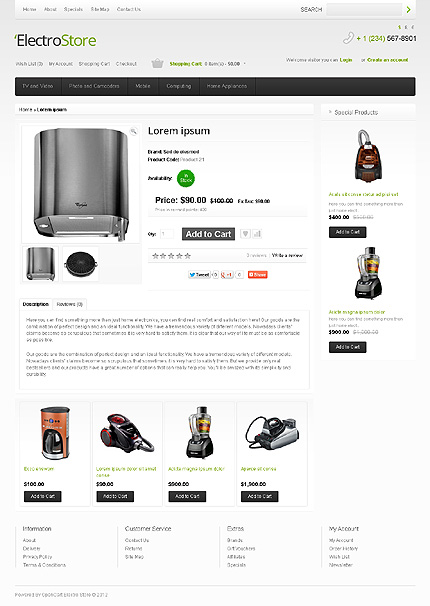The height and width of the screenshot is (606, 430).
Task: Expand the Special Products panel arrow
Action: [330, 112]
